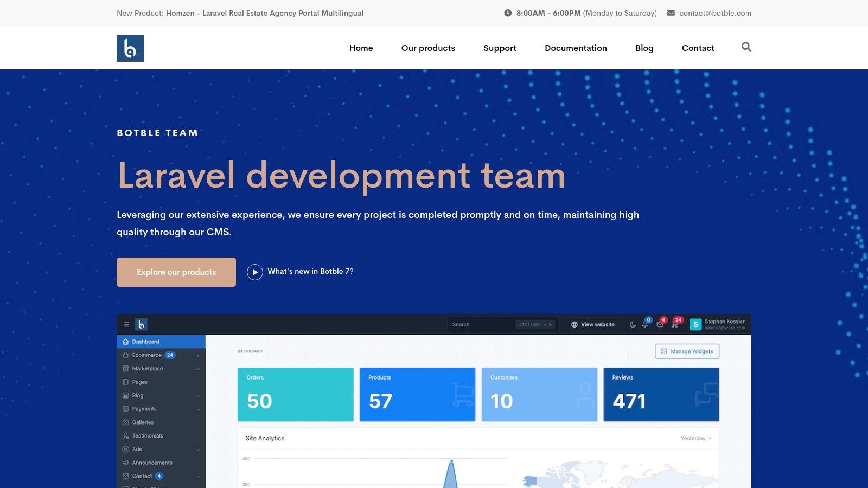Click the dashboard Search input field

pyautogui.click(x=502, y=325)
